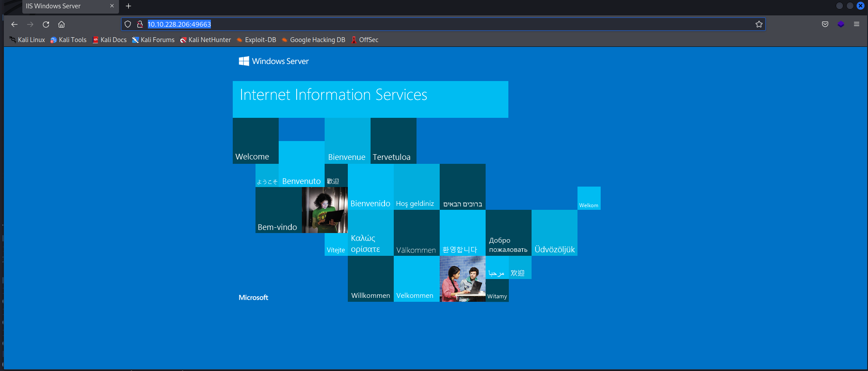Select the IIS Windows Server tab
This screenshot has width=868, height=371.
click(x=70, y=6)
